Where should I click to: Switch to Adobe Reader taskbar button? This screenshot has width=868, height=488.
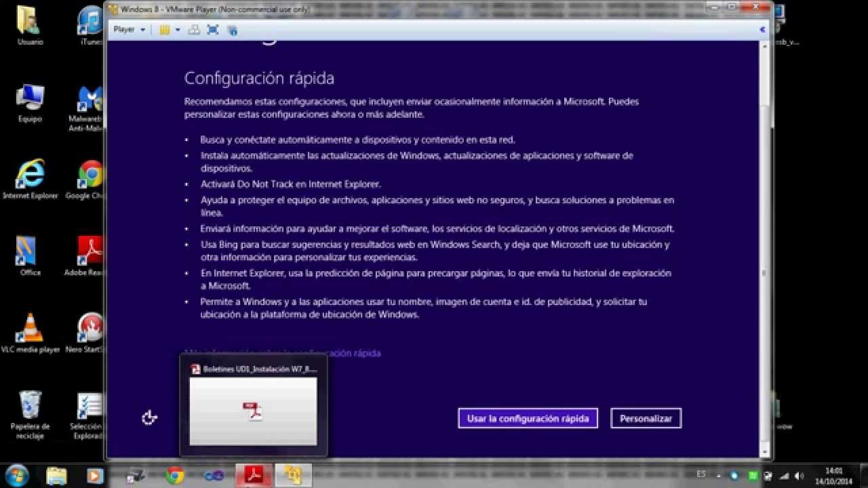click(x=253, y=476)
